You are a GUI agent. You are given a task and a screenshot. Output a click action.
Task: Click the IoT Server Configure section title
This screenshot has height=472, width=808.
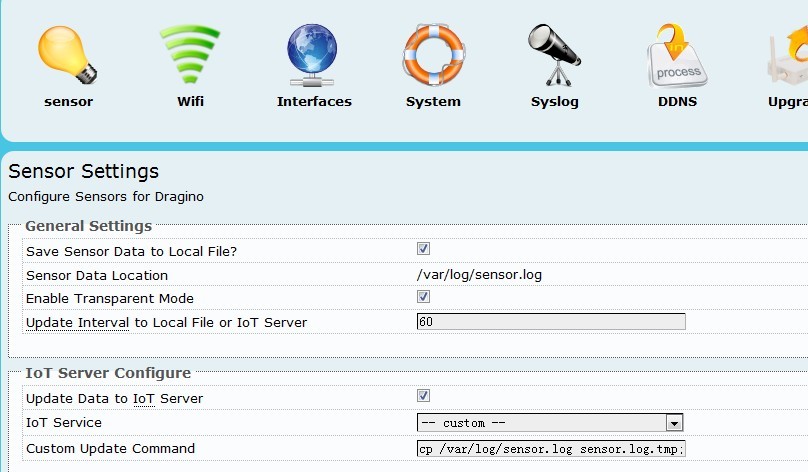pyautogui.click(x=108, y=373)
